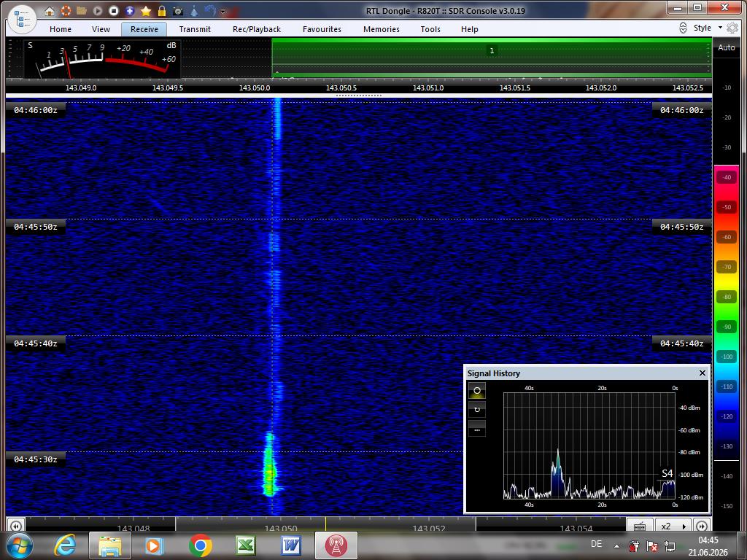Click the ribbon up/down collapse icon
Image resolution: width=747 pixels, height=560 pixels.
pos(683,28)
